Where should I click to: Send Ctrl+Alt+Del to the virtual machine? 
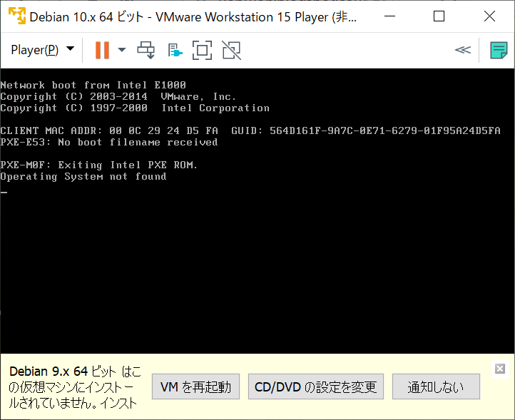point(146,50)
